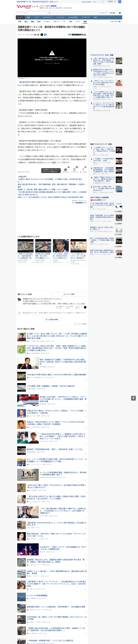Open 天文館に新たな再開発構想 thumbnail
Image resolution: width=138 pixels, height=644 pixels.
coord(43,246)
